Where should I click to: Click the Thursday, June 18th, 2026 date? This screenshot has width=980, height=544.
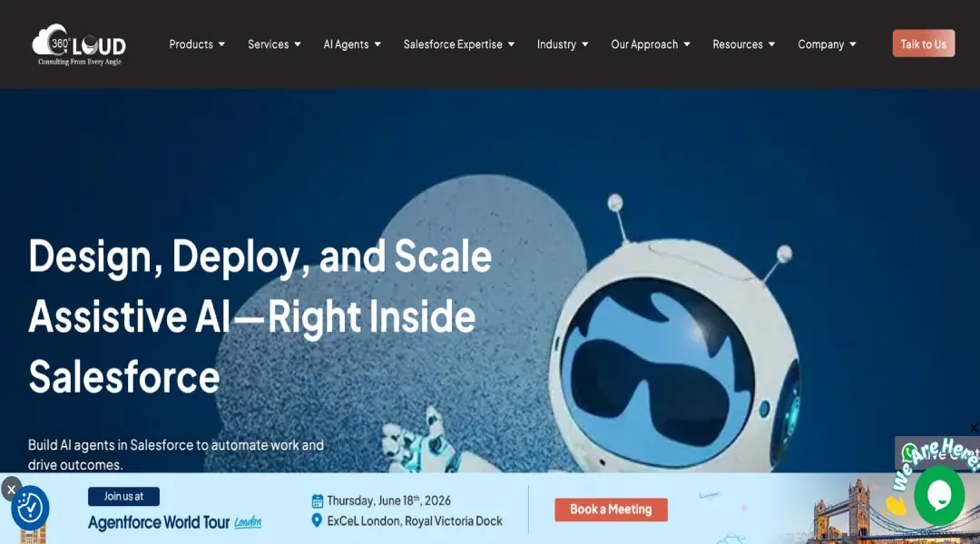coord(388,500)
